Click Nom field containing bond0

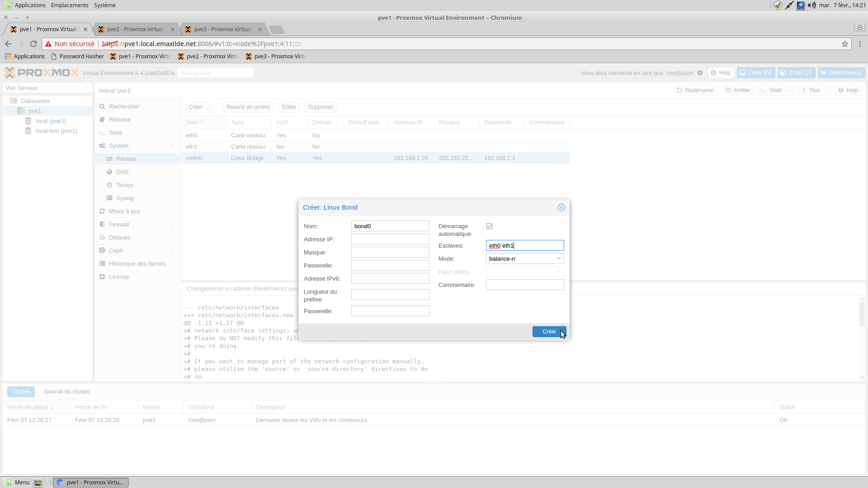click(390, 226)
